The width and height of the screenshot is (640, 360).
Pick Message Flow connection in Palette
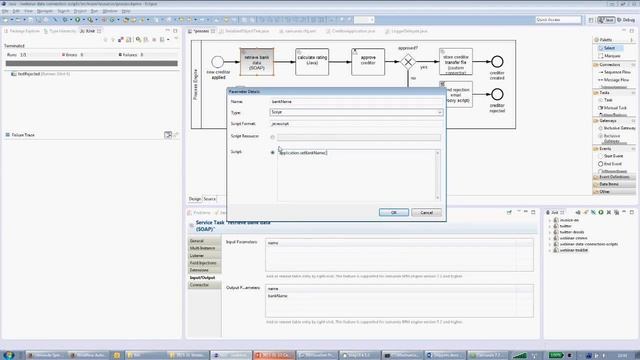(614, 80)
